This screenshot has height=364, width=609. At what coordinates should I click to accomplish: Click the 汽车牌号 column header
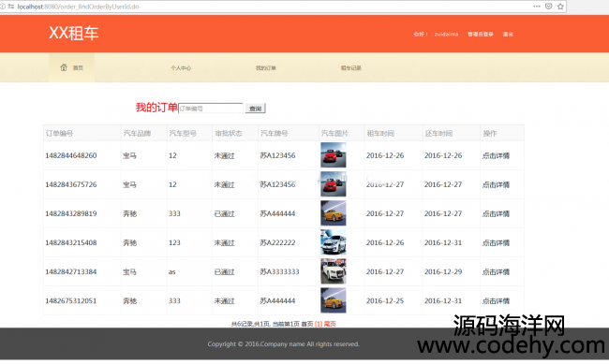pyautogui.click(x=275, y=134)
